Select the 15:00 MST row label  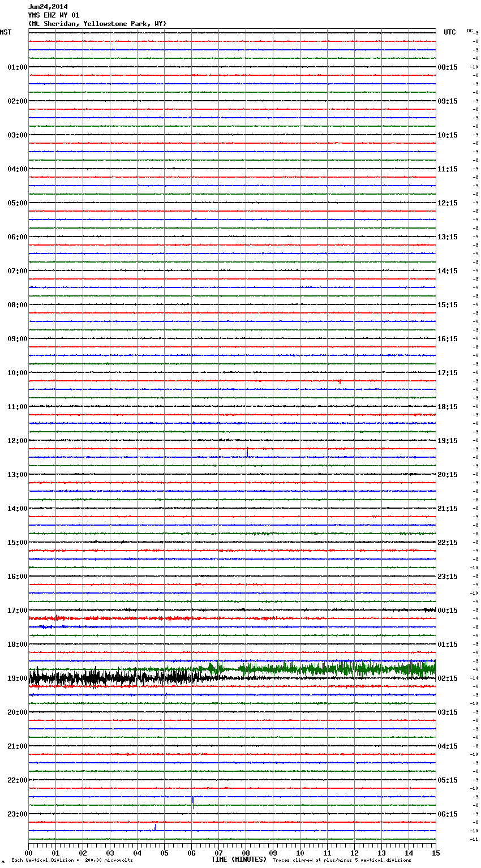click(17, 543)
